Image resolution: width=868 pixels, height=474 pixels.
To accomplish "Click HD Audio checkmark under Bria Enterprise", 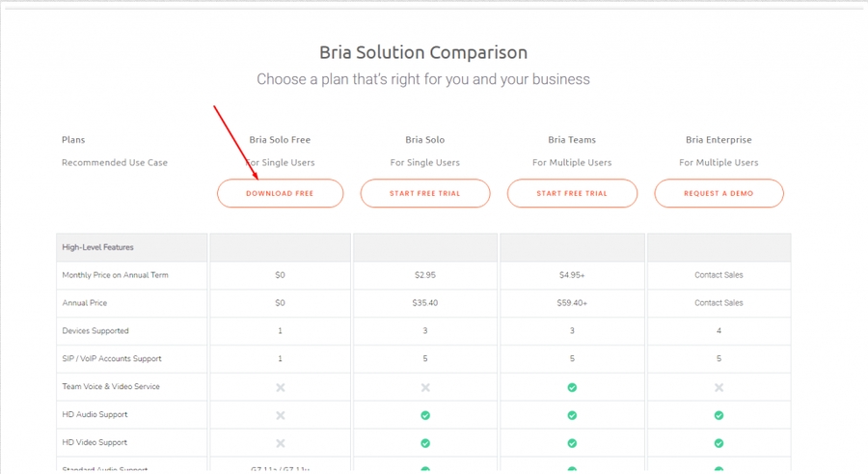I will pyautogui.click(x=719, y=415).
